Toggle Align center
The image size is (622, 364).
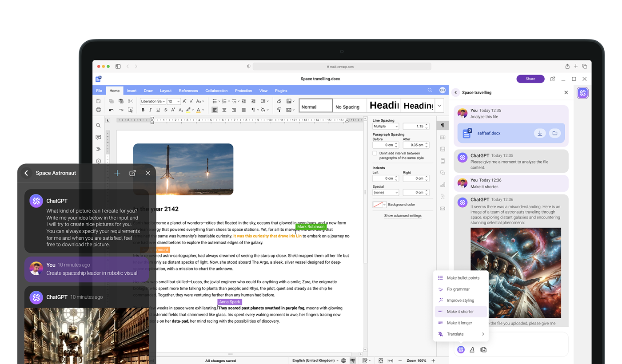[224, 110]
